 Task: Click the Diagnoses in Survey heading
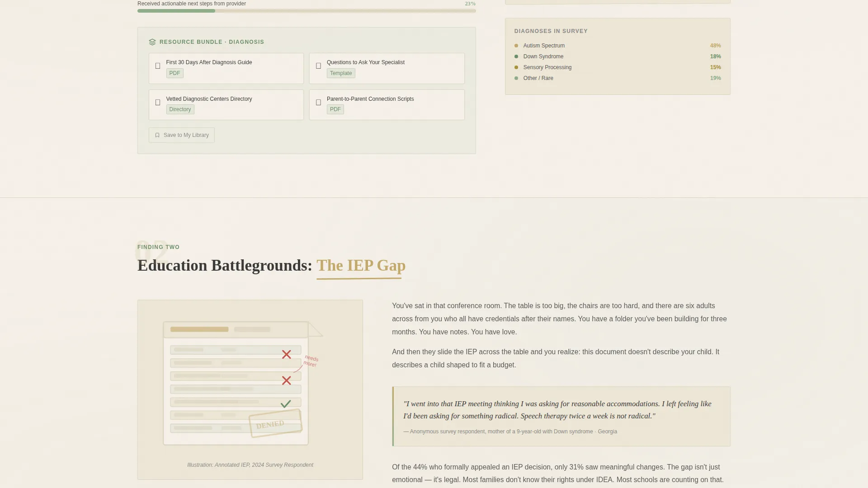click(551, 31)
